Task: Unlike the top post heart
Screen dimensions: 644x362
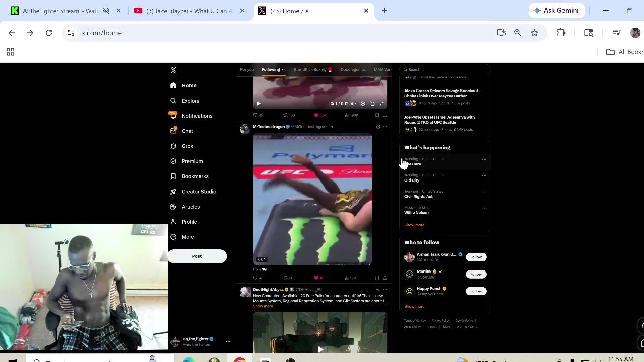Action: click(x=320, y=115)
